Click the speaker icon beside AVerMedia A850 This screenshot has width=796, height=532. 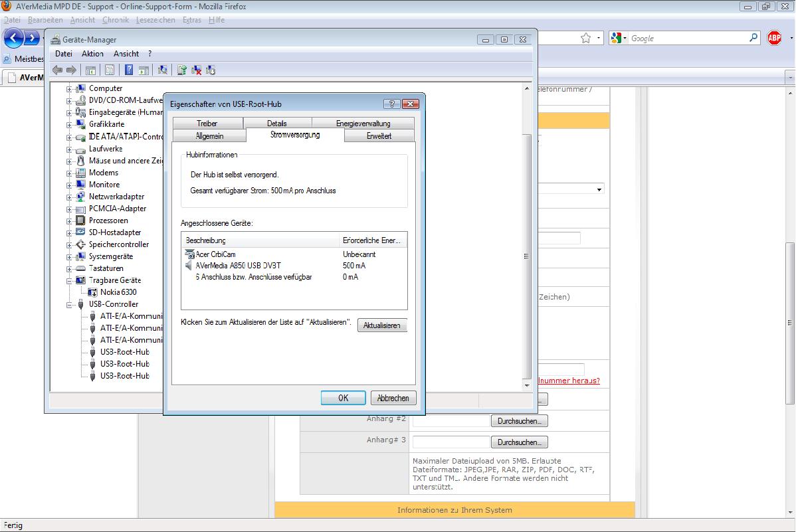[x=189, y=266]
